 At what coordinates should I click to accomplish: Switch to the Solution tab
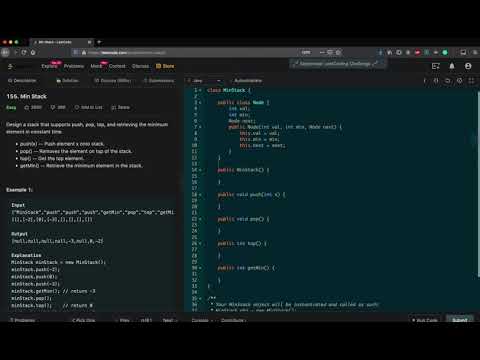(x=68, y=81)
